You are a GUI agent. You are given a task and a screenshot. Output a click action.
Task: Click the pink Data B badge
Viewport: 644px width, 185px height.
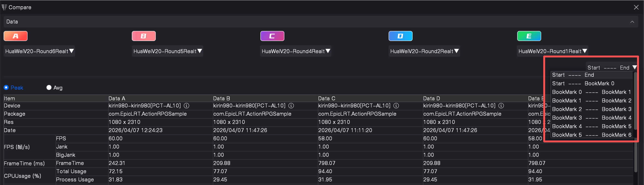(x=144, y=36)
